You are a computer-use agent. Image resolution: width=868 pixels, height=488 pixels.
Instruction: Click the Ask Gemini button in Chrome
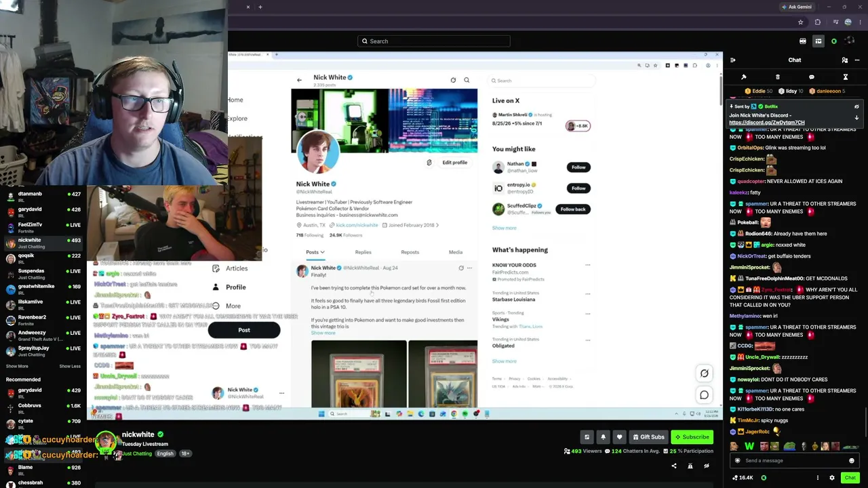pos(797,7)
